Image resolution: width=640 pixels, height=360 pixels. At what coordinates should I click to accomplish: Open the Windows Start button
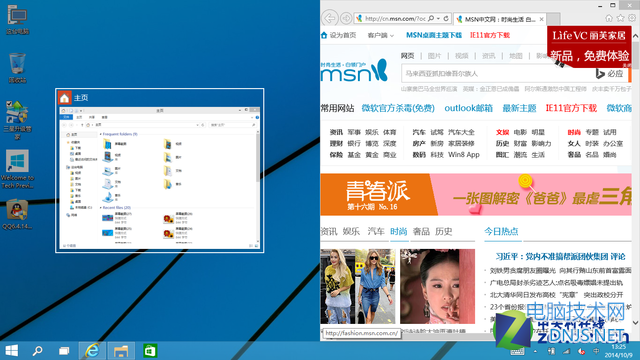coord(11,351)
